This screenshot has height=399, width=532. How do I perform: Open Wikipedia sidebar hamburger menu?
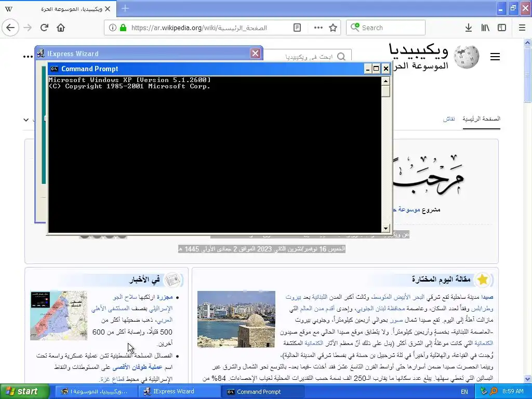pyautogui.click(x=495, y=57)
